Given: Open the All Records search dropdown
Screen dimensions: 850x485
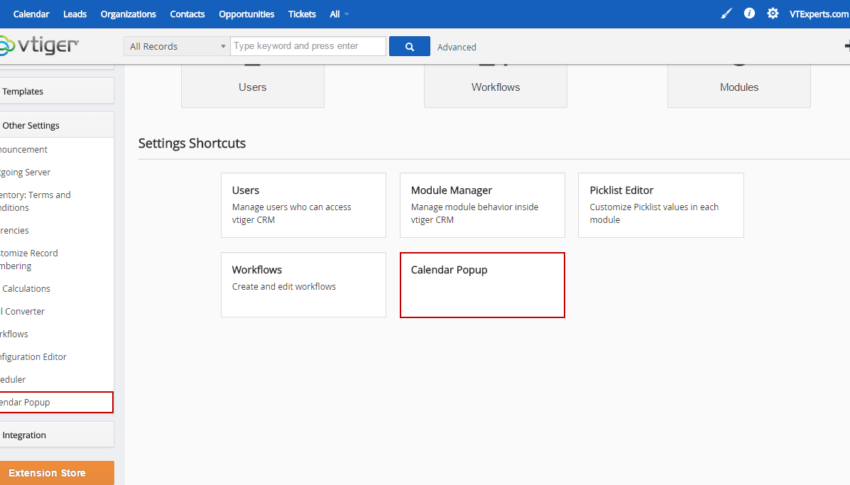Looking at the screenshot, I should point(176,46).
